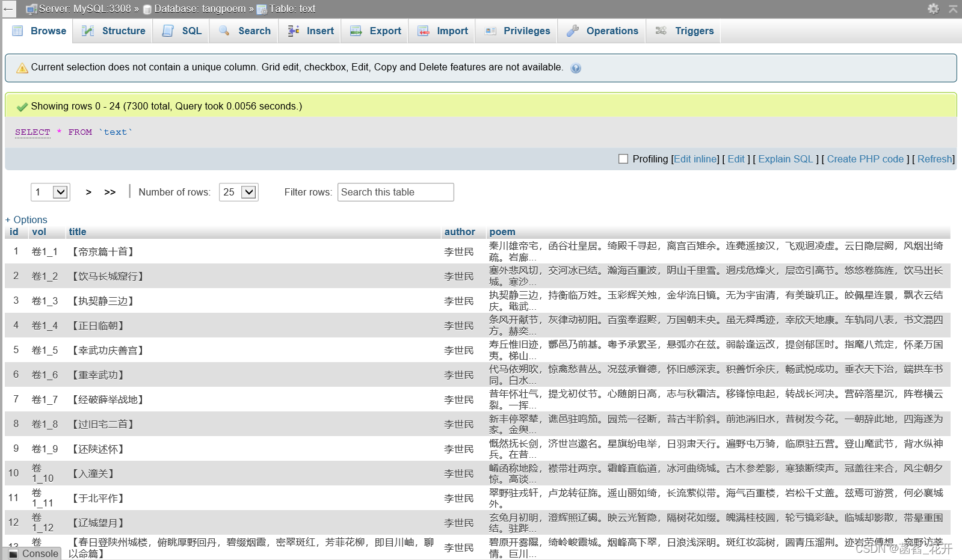Click the Explain SQL link

tap(786, 159)
